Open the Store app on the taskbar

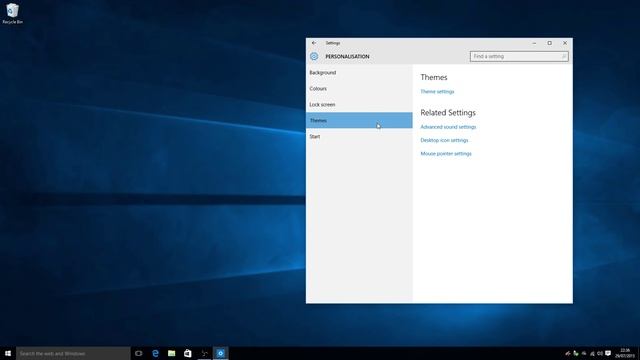[188, 353]
